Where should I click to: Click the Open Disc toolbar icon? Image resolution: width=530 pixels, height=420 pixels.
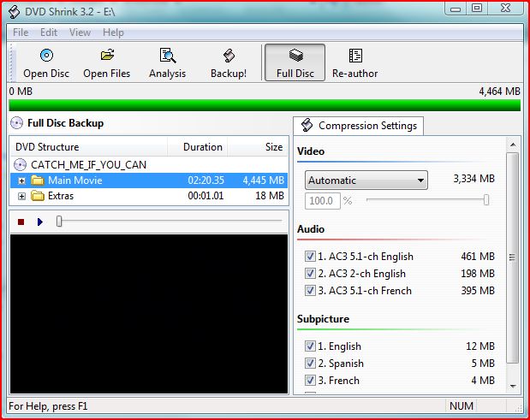(x=46, y=56)
